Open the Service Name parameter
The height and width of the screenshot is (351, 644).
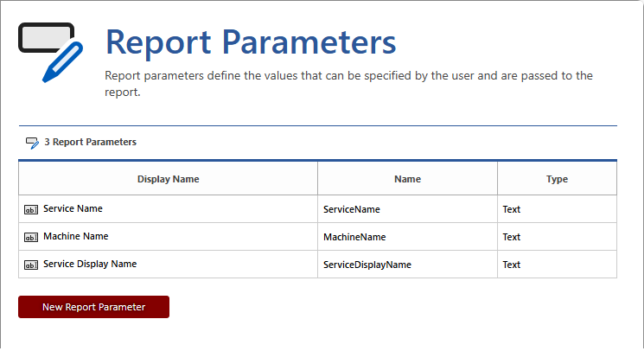click(x=73, y=209)
